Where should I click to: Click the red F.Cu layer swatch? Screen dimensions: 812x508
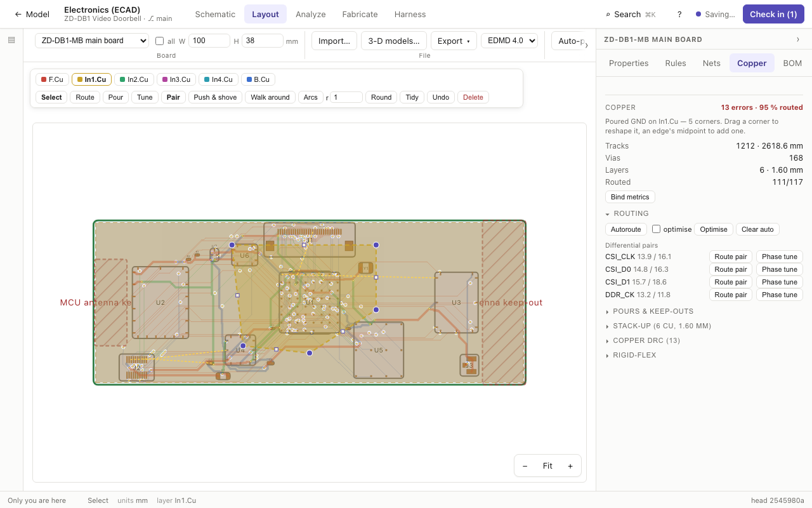click(44, 79)
